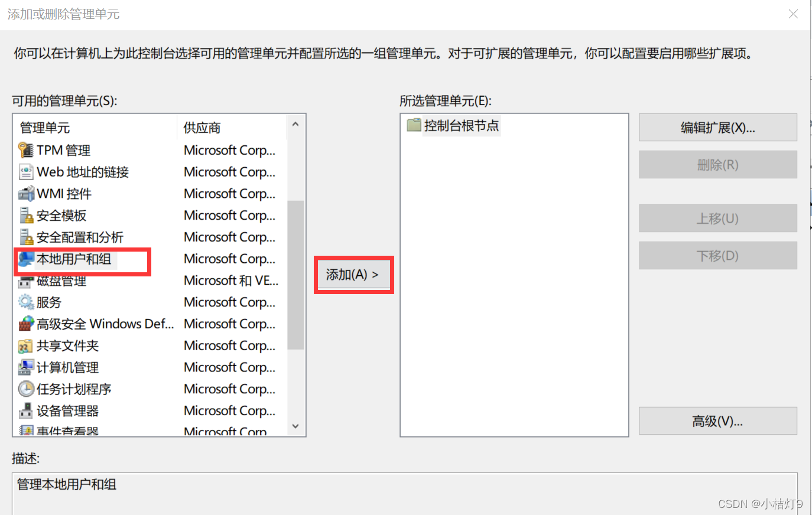Click the 下移(D) button
The height and width of the screenshot is (515, 812).
tap(718, 256)
